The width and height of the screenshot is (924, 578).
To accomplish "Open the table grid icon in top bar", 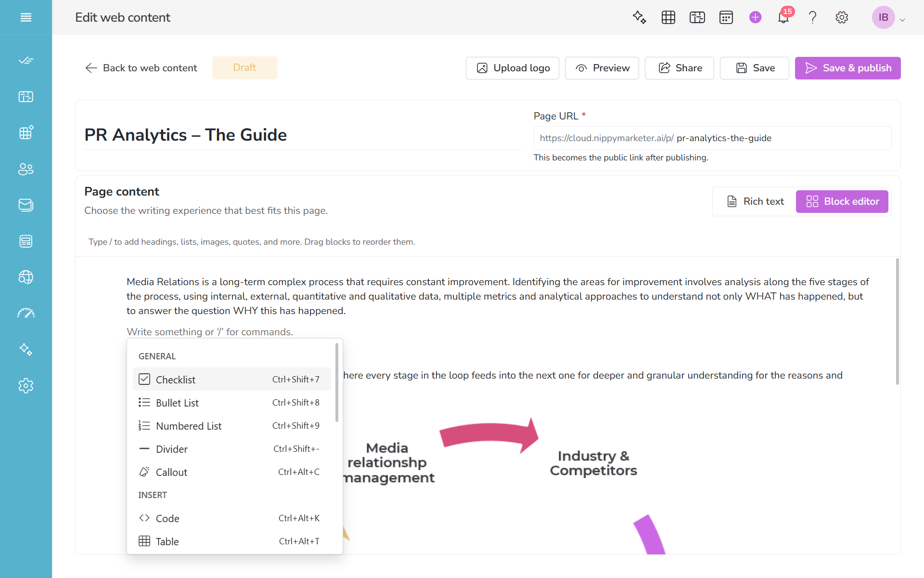I will (x=668, y=17).
